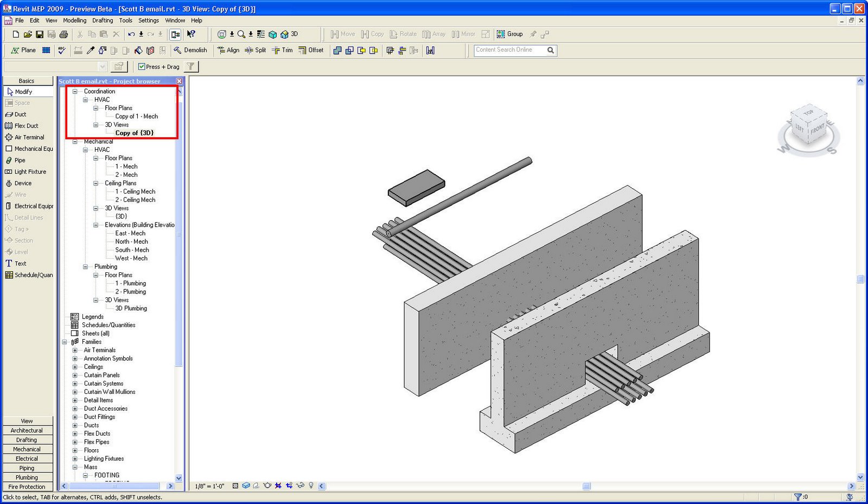Open a project with the Open folder icon
The height and width of the screenshot is (504, 868).
[28, 34]
